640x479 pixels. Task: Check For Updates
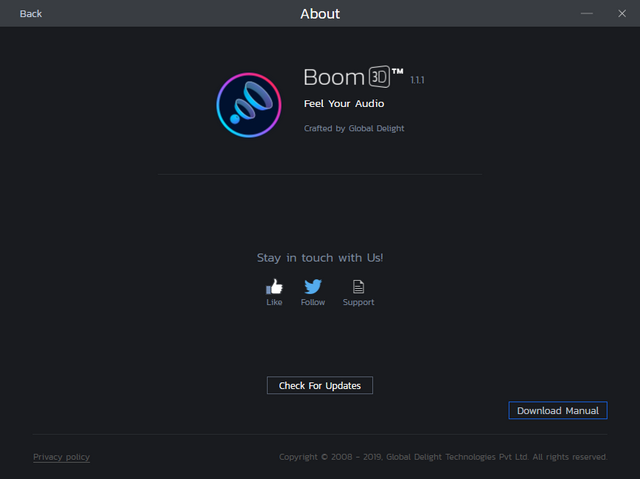(319, 386)
